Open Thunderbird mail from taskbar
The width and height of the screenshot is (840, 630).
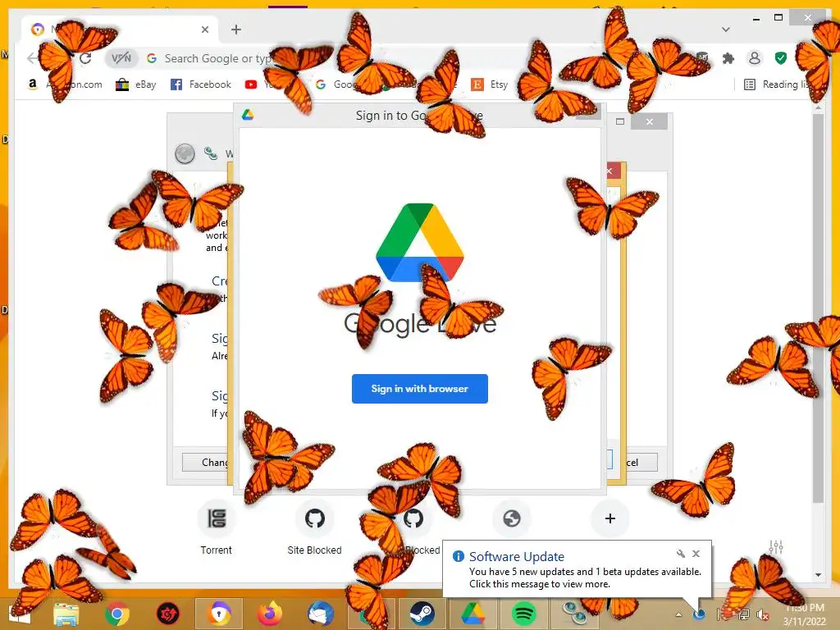tap(321, 614)
